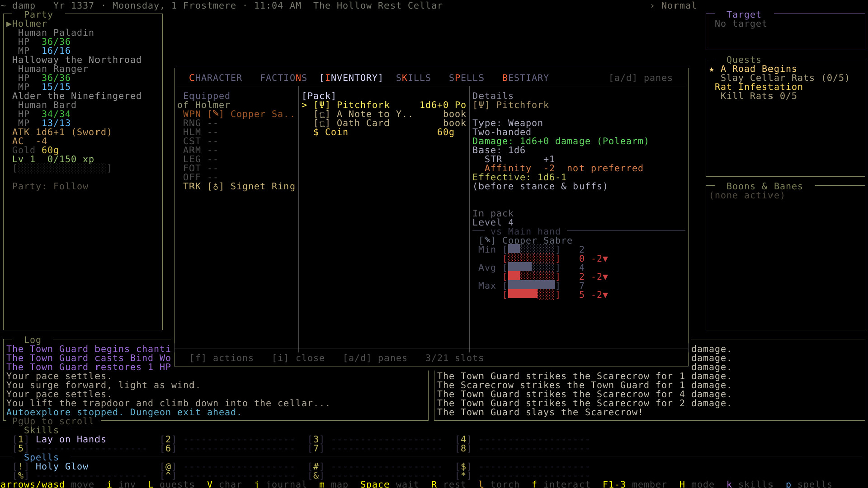
Task: Click the H mode hotkey hint
Action: click(697, 484)
